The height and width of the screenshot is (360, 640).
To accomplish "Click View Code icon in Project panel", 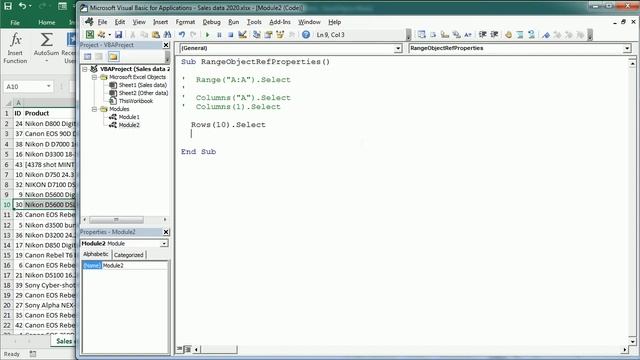I will [87, 56].
